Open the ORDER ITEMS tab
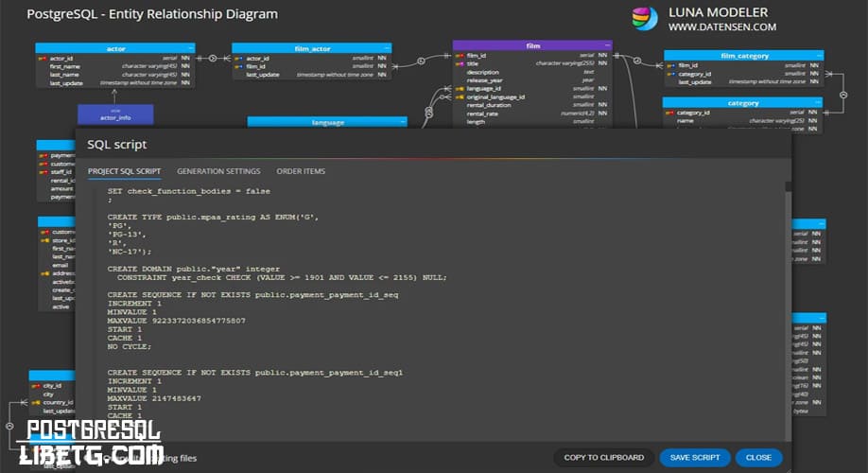Screen dimensions: 868x473 (301, 171)
